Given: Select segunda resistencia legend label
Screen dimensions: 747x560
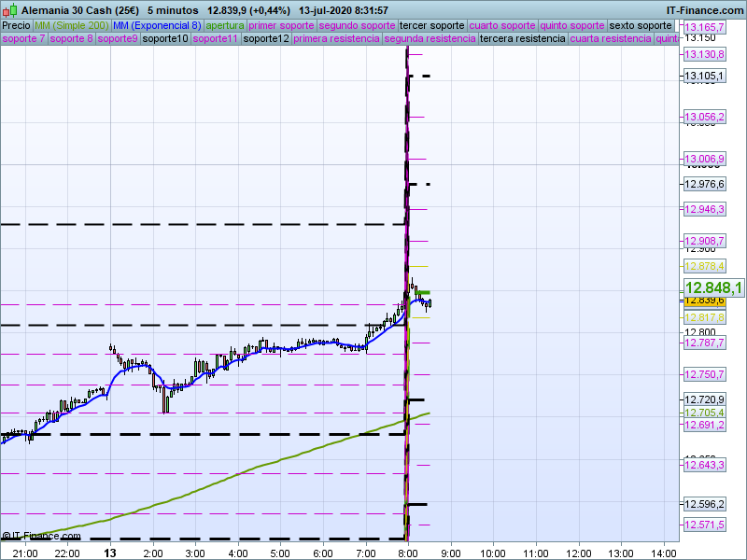Looking at the screenshot, I should click(430, 38).
